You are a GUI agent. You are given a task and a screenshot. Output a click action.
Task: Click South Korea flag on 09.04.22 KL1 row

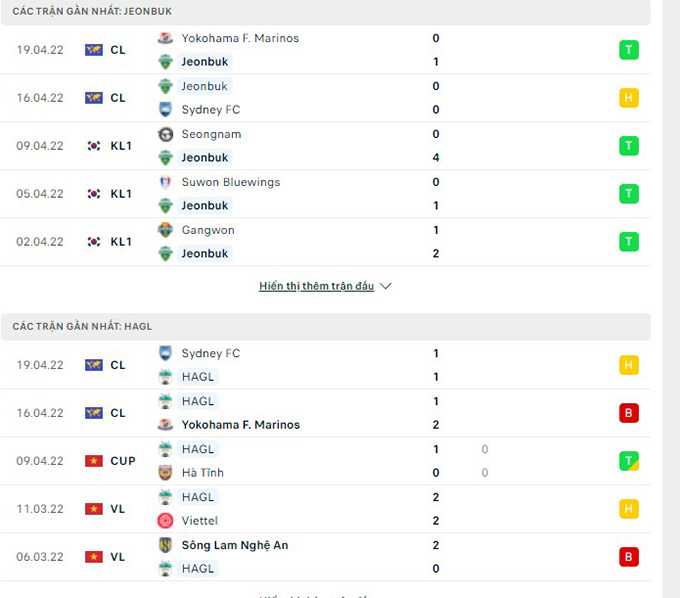tap(94, 146)
